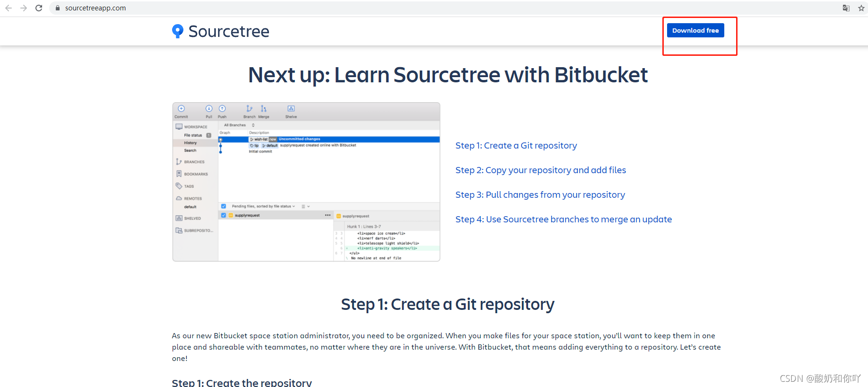
Task: Open the translate page icon
Action: [846, 8]
